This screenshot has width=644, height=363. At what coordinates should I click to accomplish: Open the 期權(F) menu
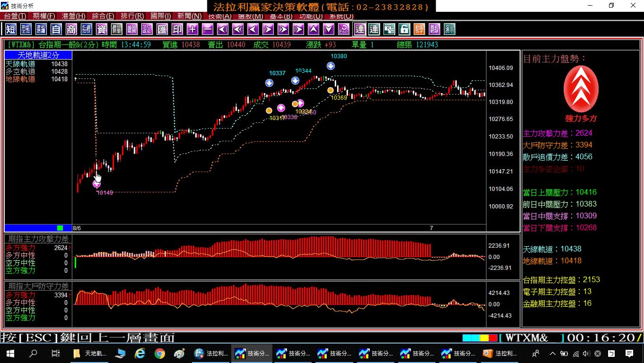(x=43, y=16)
